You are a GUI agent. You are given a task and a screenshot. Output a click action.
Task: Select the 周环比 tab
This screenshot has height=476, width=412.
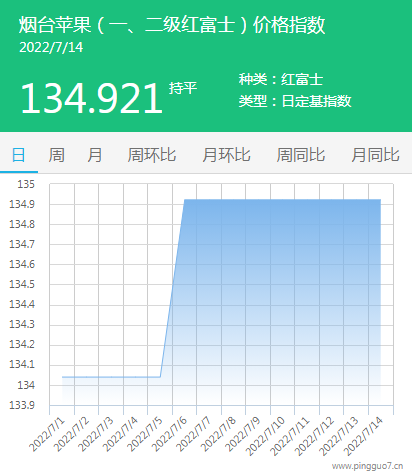(x=152, y=155)
